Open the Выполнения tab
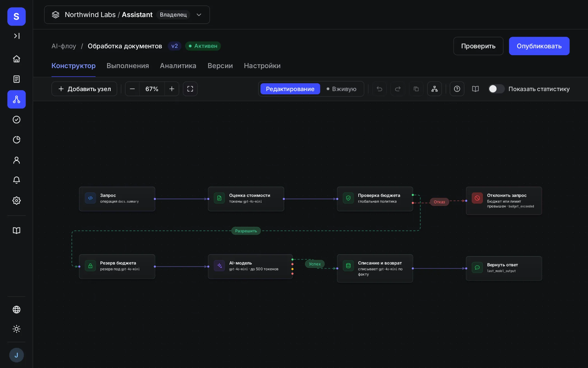Image resolution: width=588 pixels, height=368 pixels. (128, 66)
